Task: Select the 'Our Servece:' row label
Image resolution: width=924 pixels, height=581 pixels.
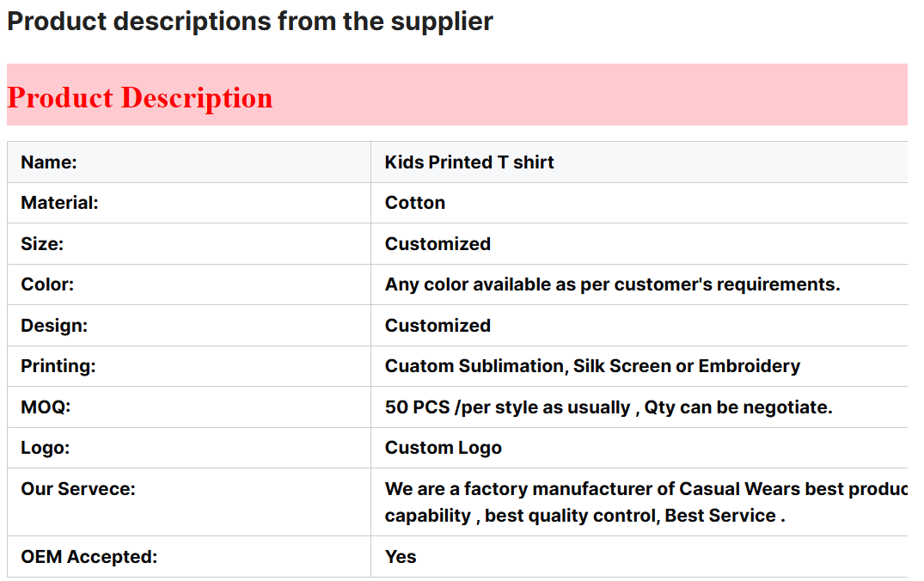Action: 77,488
